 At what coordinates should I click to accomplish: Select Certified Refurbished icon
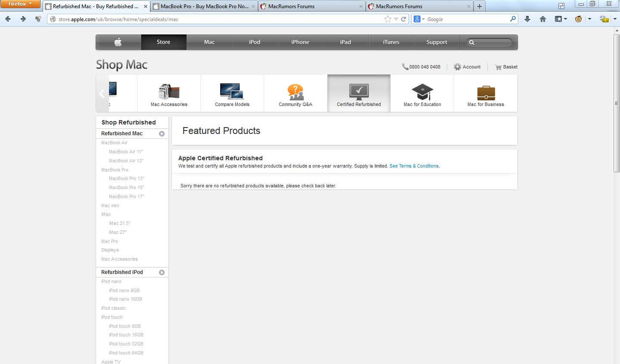click(359, 92)
